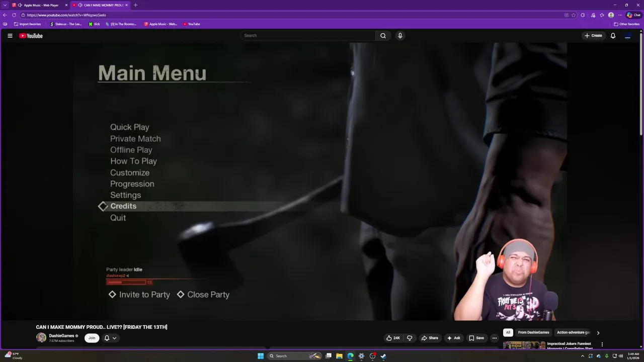The width and height of the screenshot is (644, 362).
Task: Open Apple Music bookmark in favorites bar
Action: click(160, 24)
